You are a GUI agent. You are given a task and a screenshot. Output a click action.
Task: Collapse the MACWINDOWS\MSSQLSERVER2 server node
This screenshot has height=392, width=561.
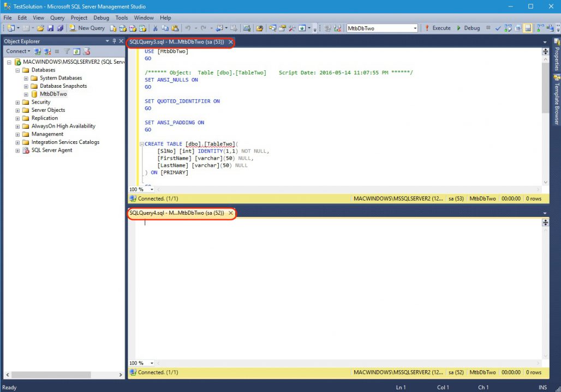[9, 62]
